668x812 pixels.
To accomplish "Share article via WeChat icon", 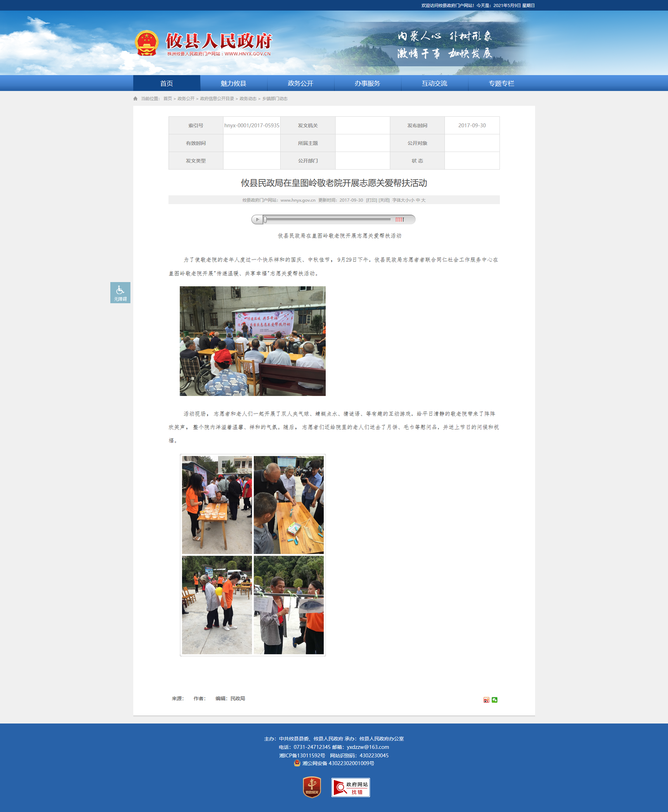I will [495, 700].
